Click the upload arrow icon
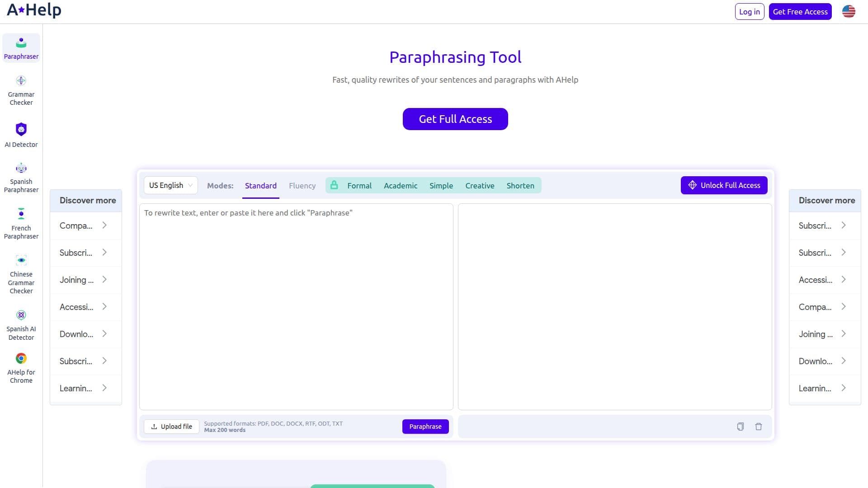Screen dimensions: 868x488 [x=154, y=427]
